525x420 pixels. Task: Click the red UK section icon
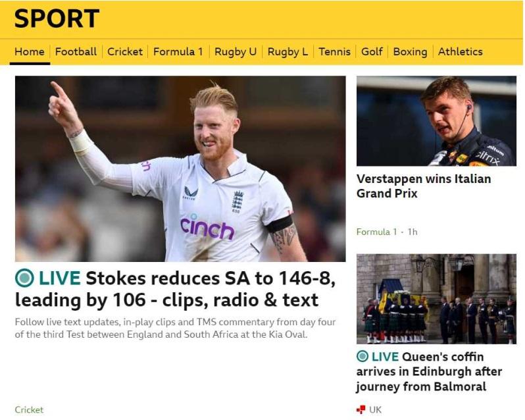coord(361,409)
